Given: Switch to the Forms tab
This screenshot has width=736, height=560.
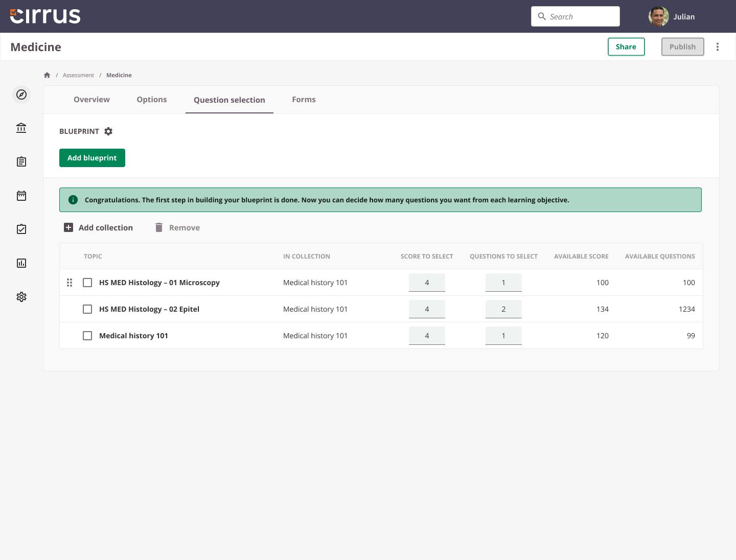Looking at the screenshot, I should tap(304, 100).
